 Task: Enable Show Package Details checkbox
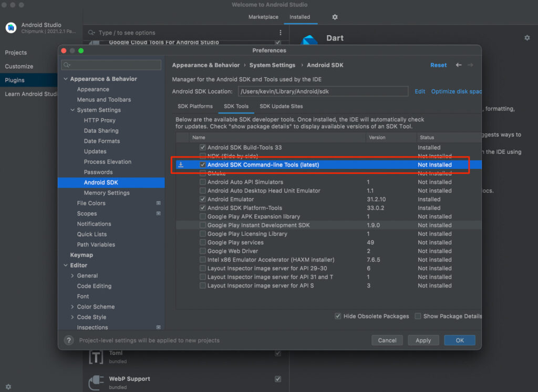418,316
